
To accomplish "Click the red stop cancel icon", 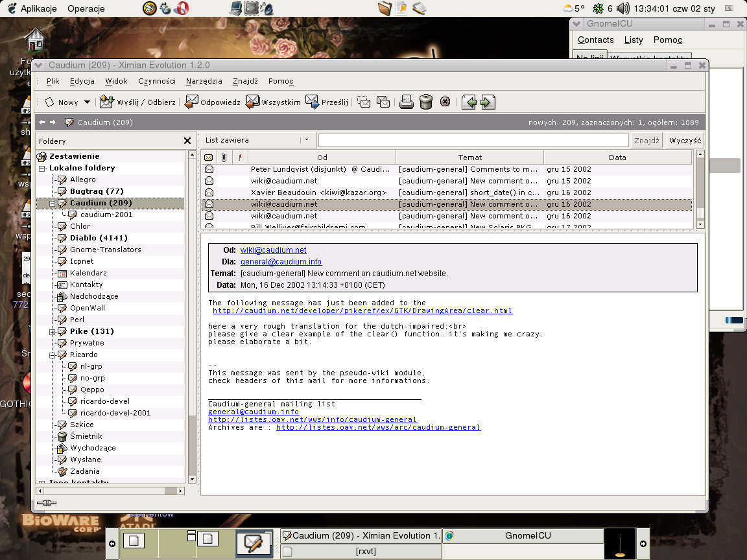I will (445, 101).
